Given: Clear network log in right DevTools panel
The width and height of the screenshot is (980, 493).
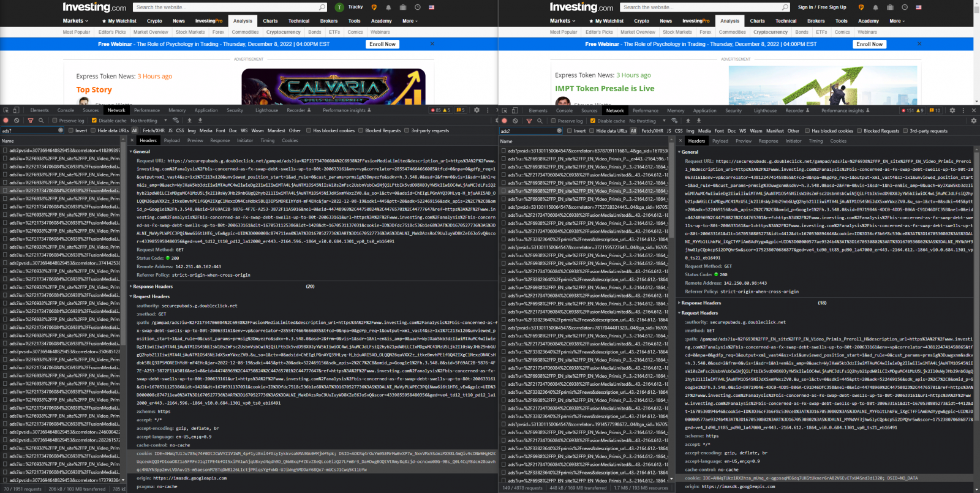Looking at the screenshot, I should pos(515,121).
